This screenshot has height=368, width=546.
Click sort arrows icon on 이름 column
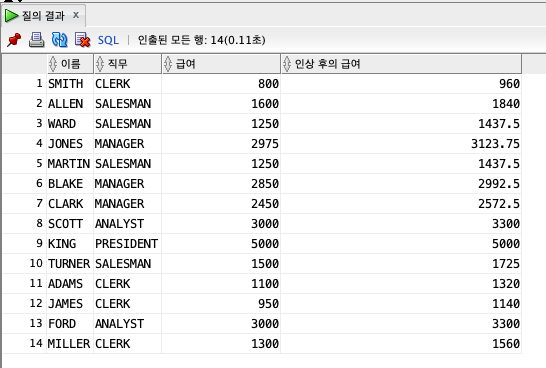[53, 64]
